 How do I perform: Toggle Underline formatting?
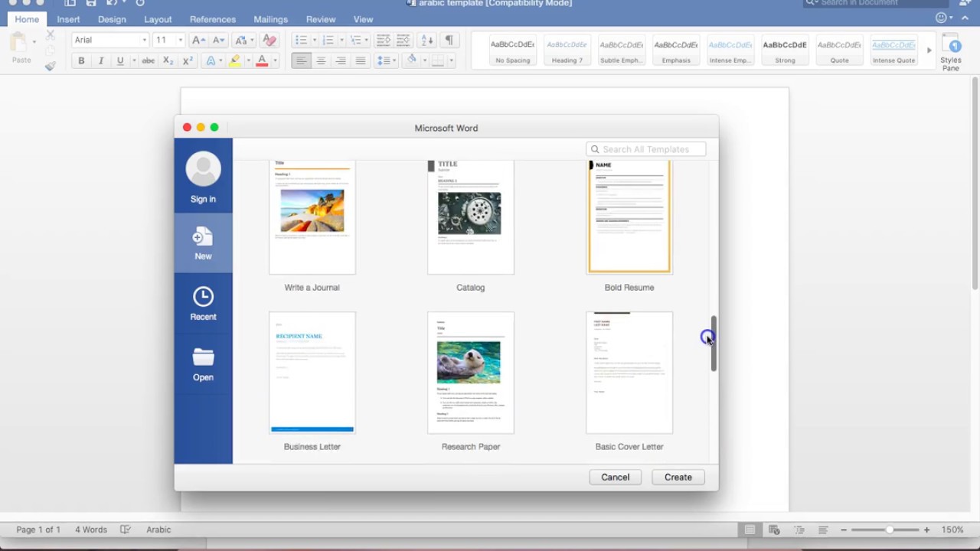120,60
